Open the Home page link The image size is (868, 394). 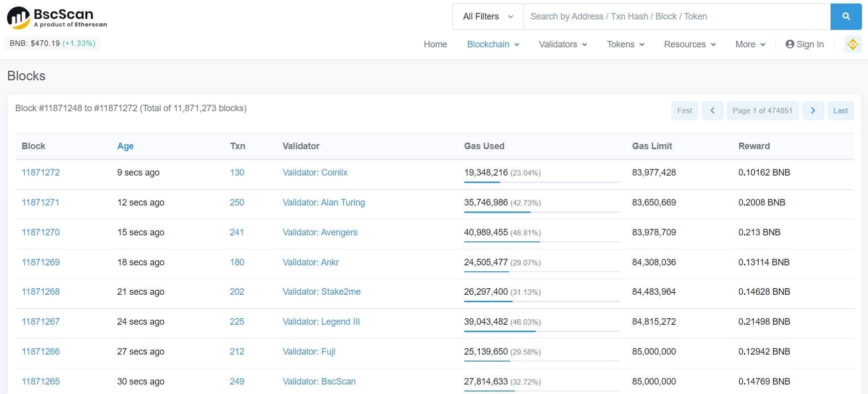pyautogui.click(x=435, y=44)
